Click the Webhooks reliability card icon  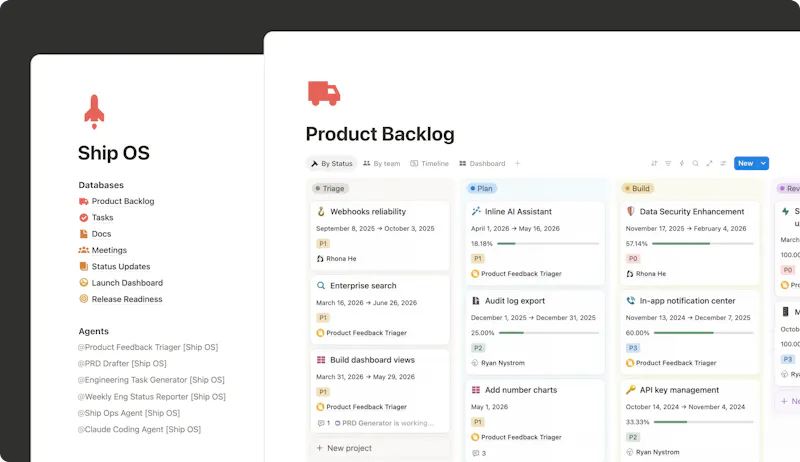coord(321,211)
